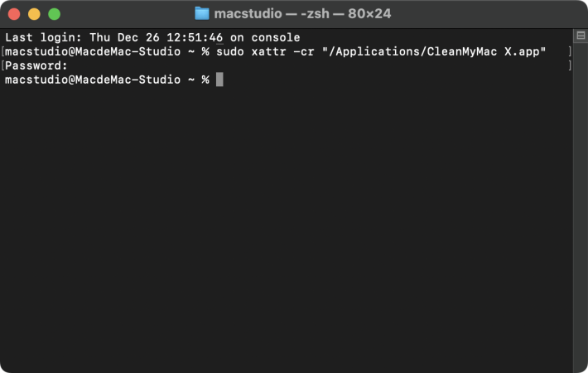Click the window title "macstudio — -zsh — 80×24"

point(302,14)
